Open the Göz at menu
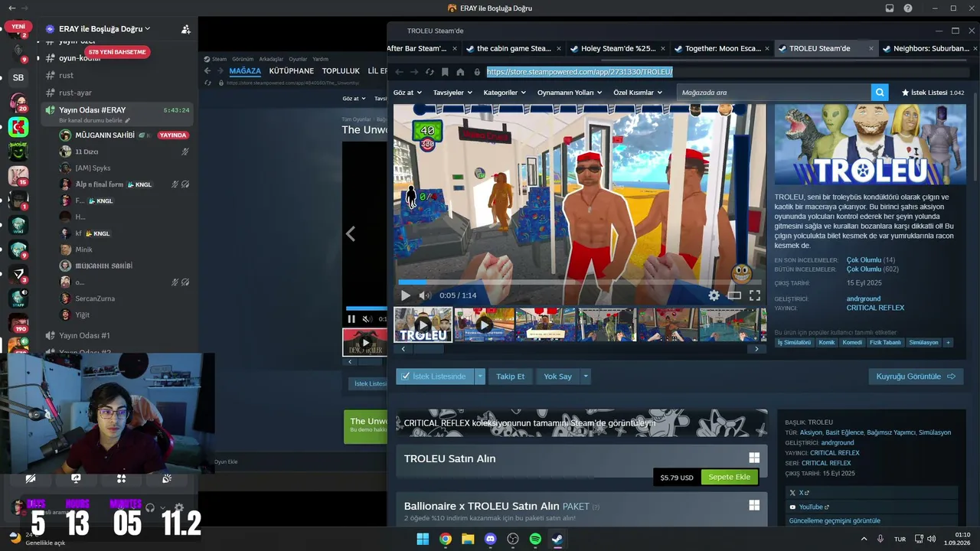Viewport: 980px width, 551px height. [407, 93]
